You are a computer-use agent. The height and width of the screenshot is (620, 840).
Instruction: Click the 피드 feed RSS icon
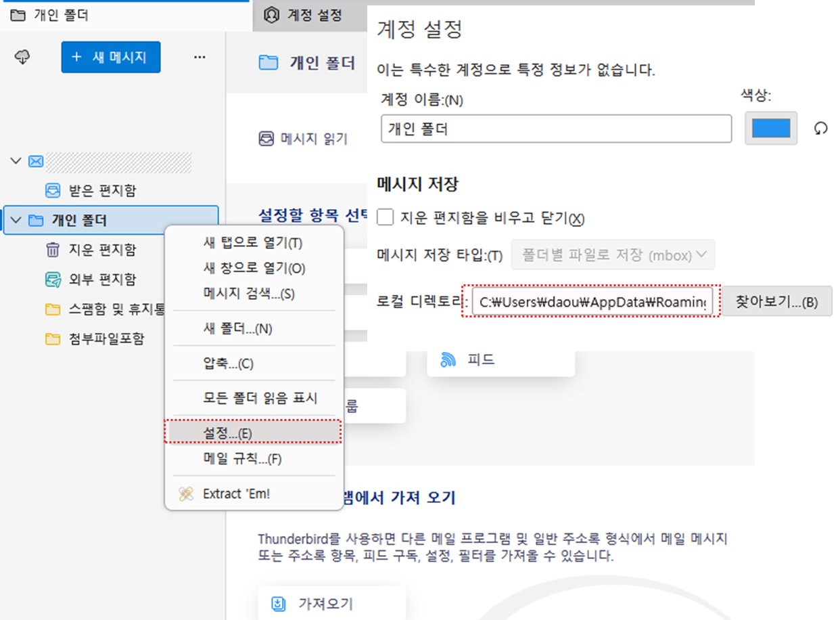pyautogui.click(x=448, y=359)
